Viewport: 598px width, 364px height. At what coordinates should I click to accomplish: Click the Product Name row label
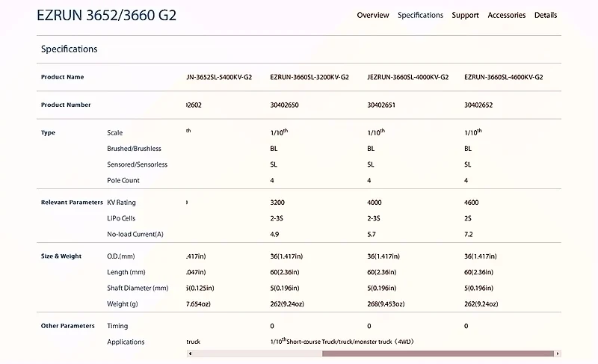pyautogui.click(x=62, y=77)
